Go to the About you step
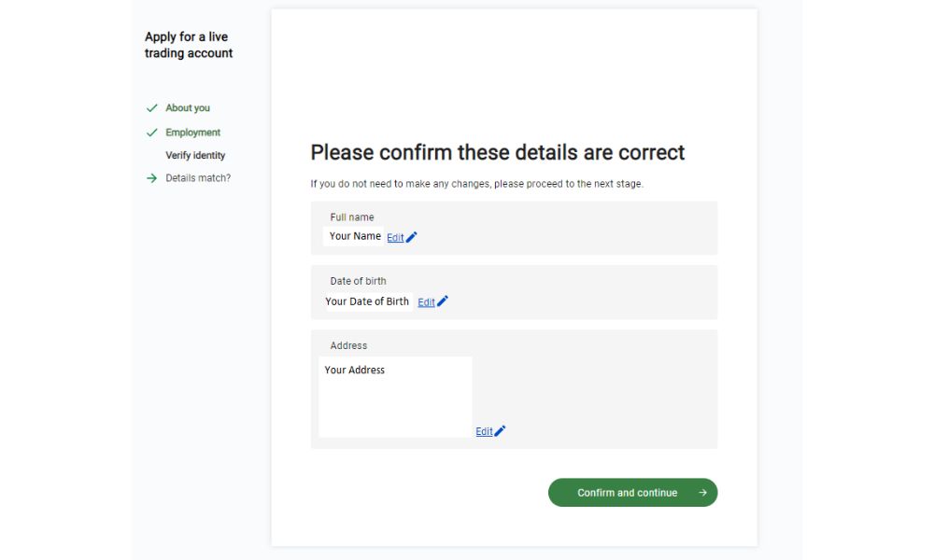This screenshot has height=560, width=934. click(188, 108)
